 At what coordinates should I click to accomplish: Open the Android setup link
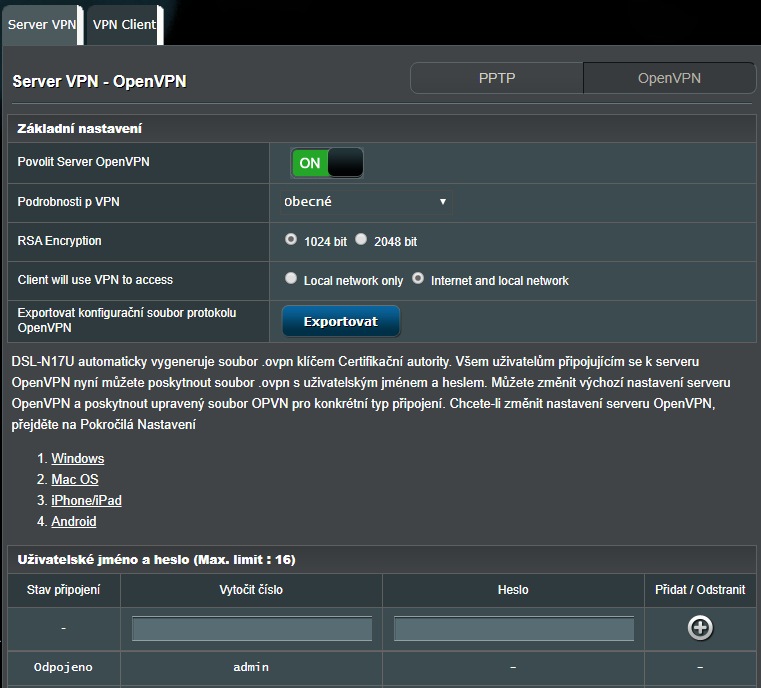[74, 521]
